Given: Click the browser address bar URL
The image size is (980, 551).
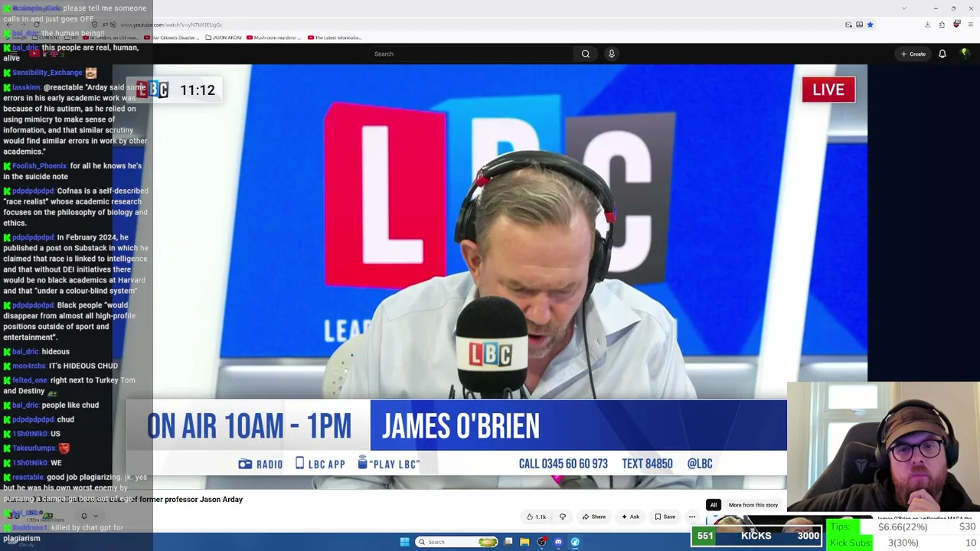Looking at the screenshot, I should (171, 25).
